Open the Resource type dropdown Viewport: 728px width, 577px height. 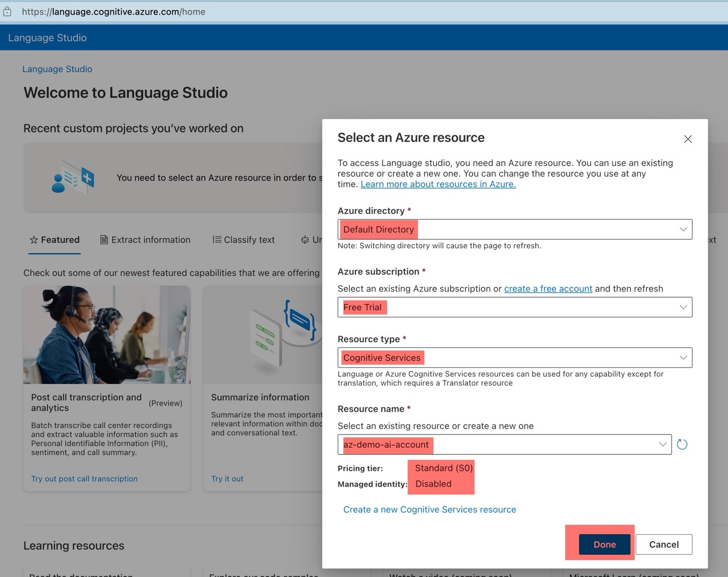pos(683,357)
